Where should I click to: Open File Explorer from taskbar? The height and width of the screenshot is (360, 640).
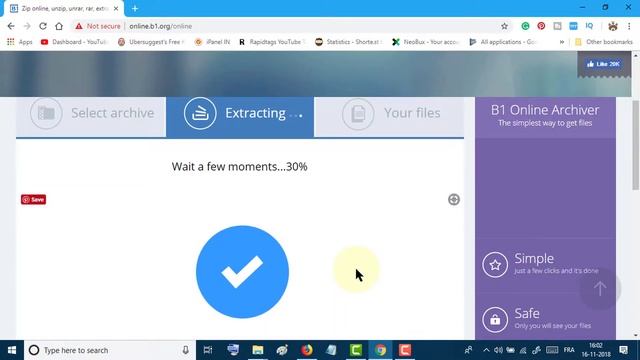tap(258, 350)
